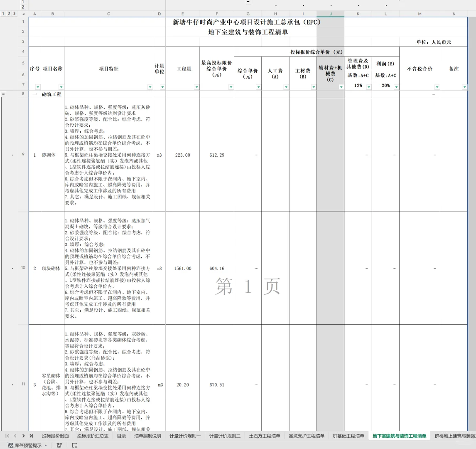
Task: Click the quantity cell 1561.00
Action: 183,268
